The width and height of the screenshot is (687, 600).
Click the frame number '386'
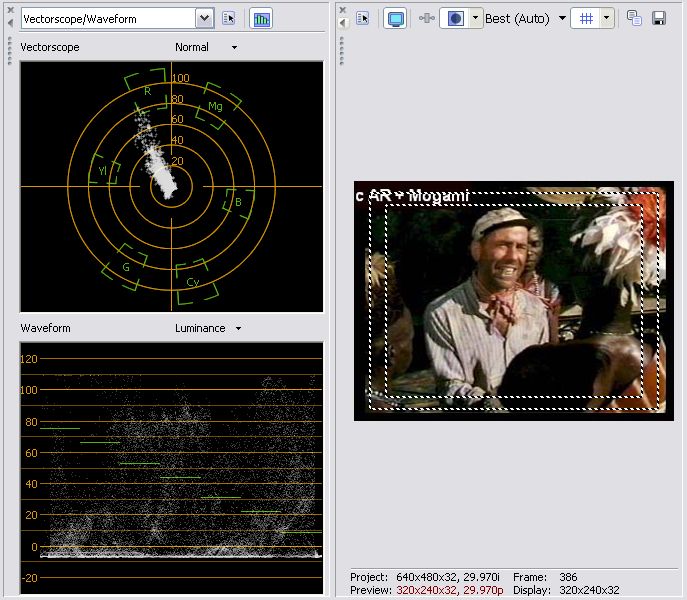(568, 577)
